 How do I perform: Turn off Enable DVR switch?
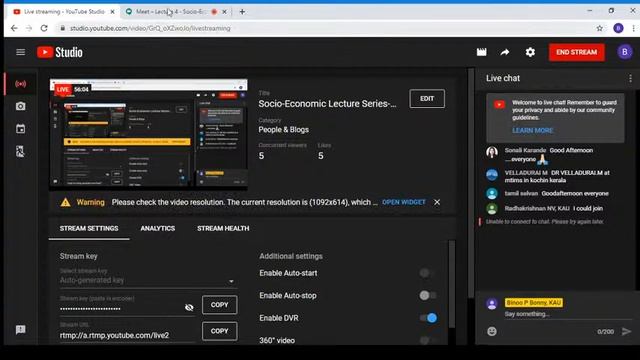tap(428, 318)
